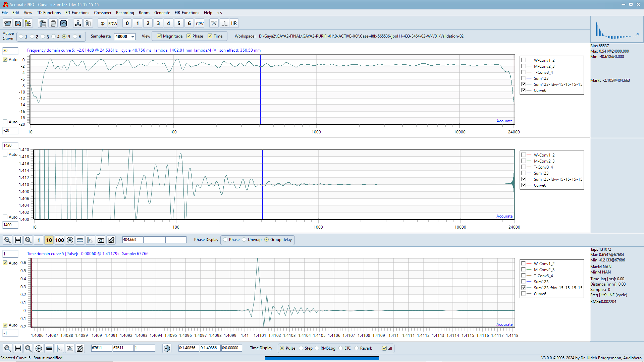
Task: Open workspace folder icon in top toolbar
Action: point(7,23)
